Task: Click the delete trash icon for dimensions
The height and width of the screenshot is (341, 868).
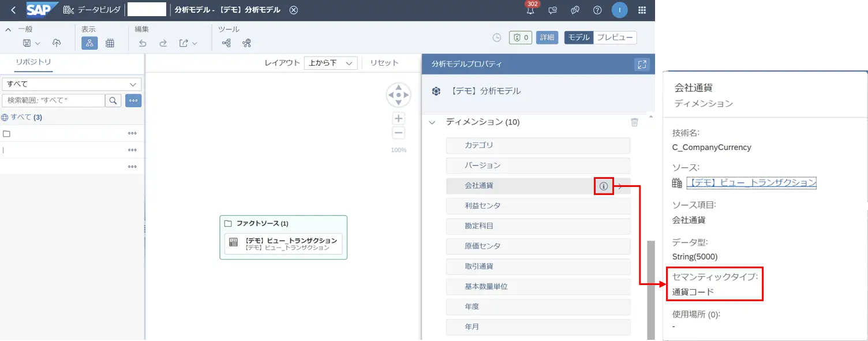Action: [634, 122]
